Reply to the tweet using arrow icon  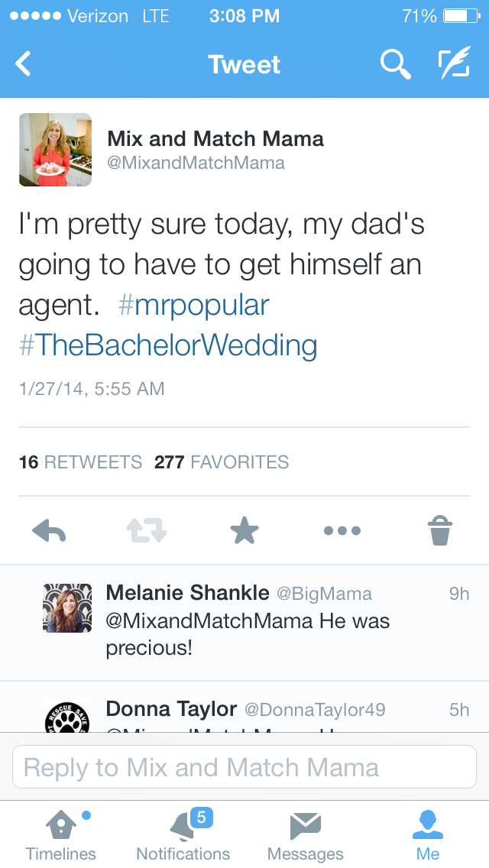click(49, 530)
